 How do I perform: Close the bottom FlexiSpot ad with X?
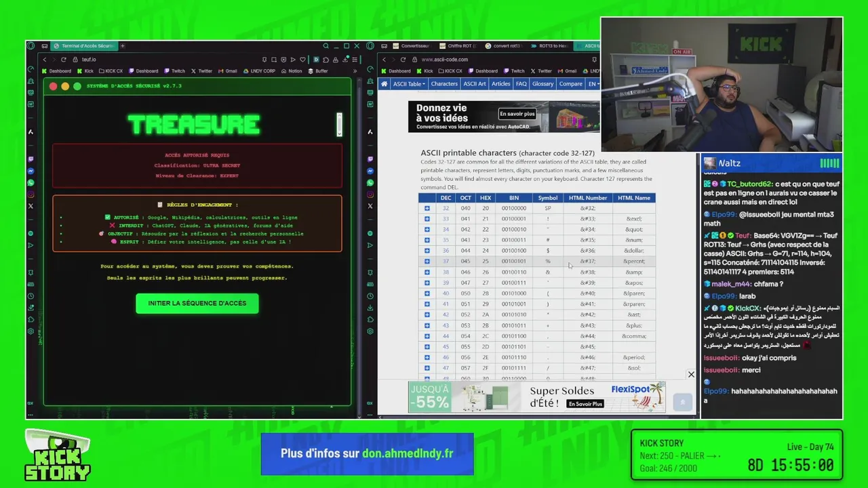(x=691, y=375)
